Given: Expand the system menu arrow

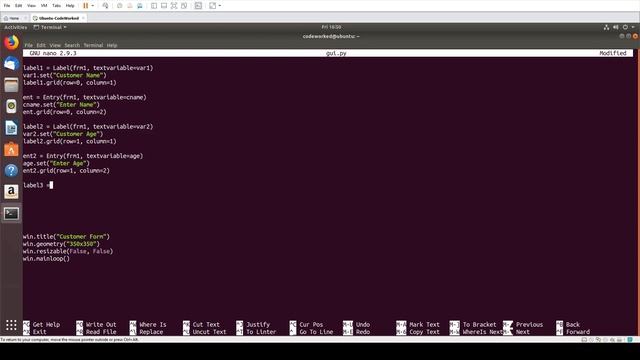Looking at the screenshot, I should pyautogui.click(x=633, y=27).
